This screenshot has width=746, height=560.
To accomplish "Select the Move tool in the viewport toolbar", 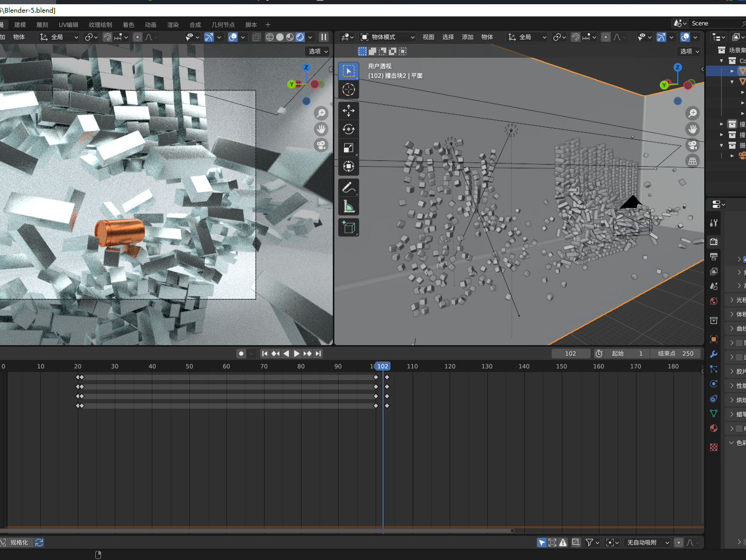I will click(x=349, y=111).
